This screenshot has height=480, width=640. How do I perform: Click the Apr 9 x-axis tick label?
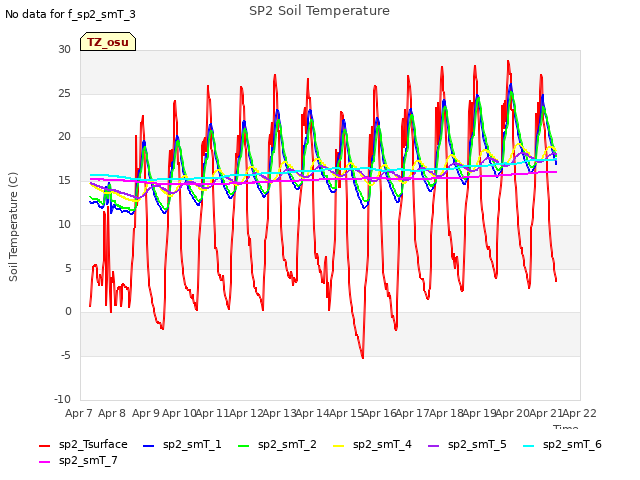(146, 413)
